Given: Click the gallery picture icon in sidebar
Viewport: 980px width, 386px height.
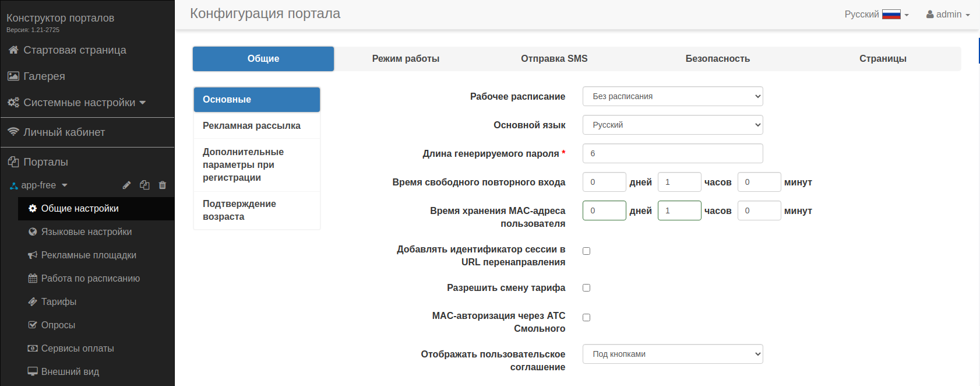Looking at the screenshot, I should (13, 76).
